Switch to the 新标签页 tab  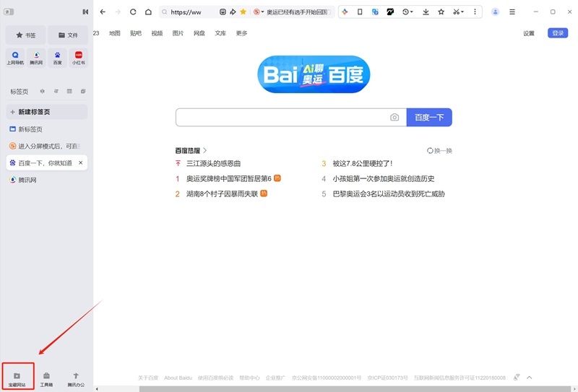click(47, 129)
